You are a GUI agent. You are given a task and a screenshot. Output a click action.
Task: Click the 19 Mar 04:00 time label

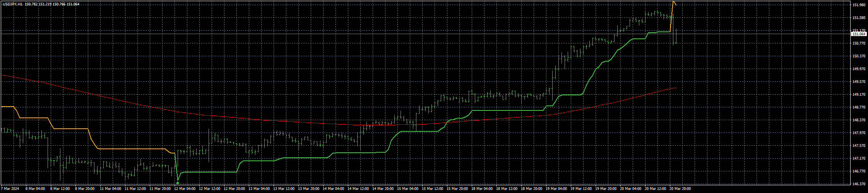556,189
